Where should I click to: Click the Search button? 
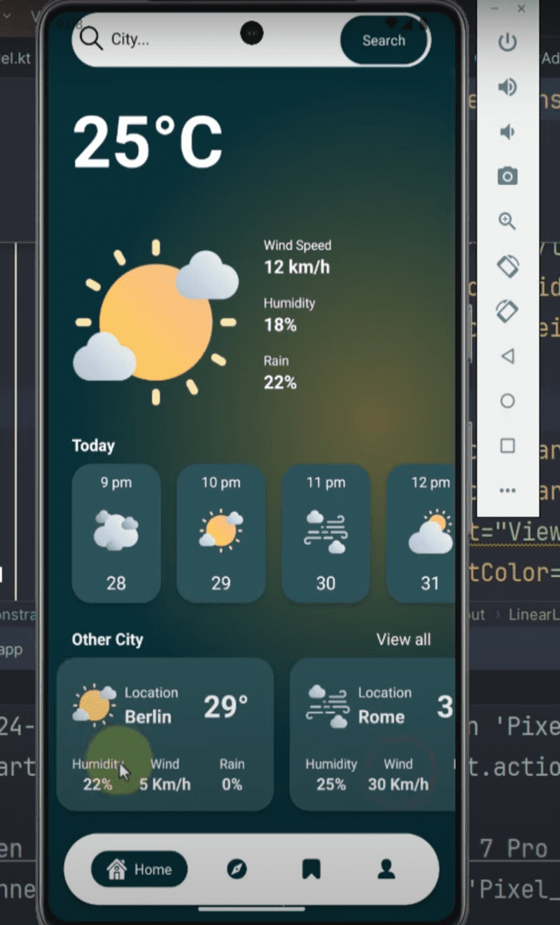click(x=384, y=40)
